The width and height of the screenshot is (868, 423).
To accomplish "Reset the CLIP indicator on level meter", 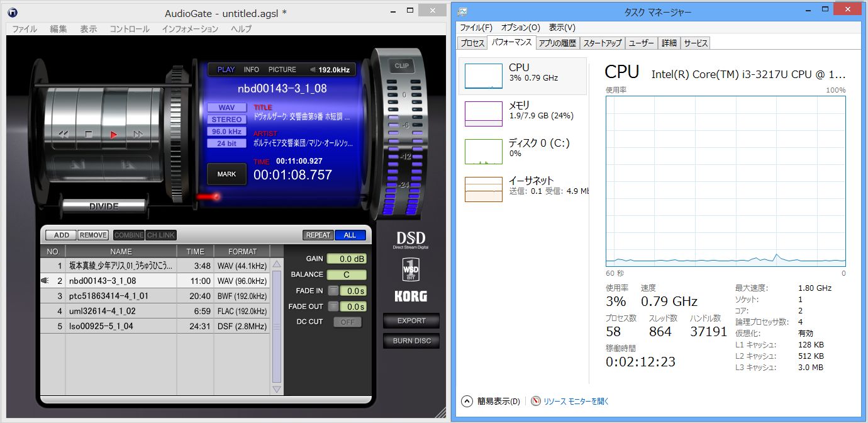I will pyautogui.click(x=401, y=66).
